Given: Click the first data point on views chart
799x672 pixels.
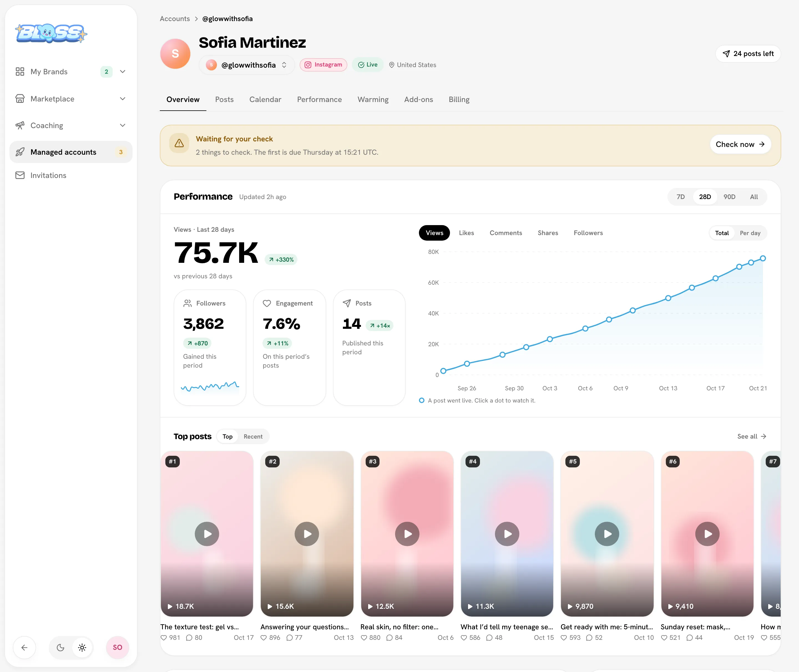Looking at the screenshot, I should click(443, 371).
